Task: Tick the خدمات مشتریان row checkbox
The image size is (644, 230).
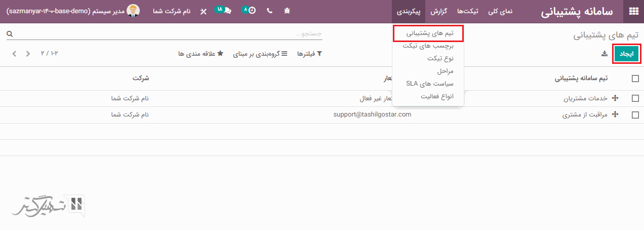Action: click(635, 99)
